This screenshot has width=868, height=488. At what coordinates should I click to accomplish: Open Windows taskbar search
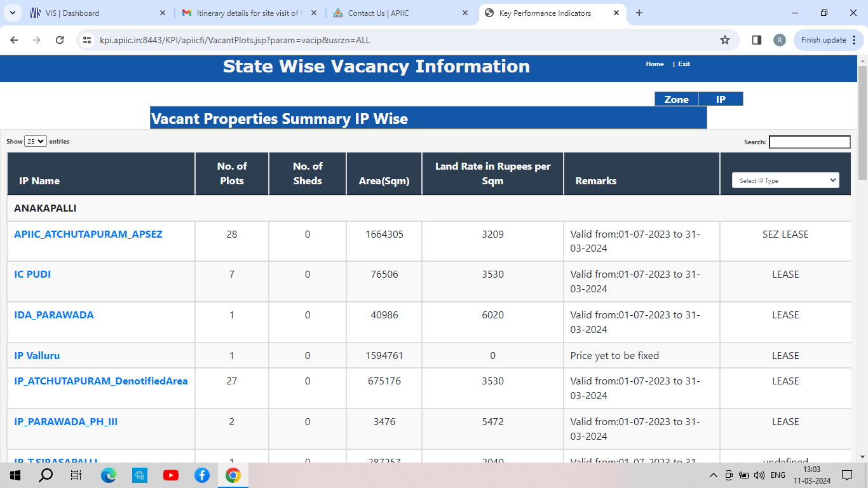[x=46, y=475]
